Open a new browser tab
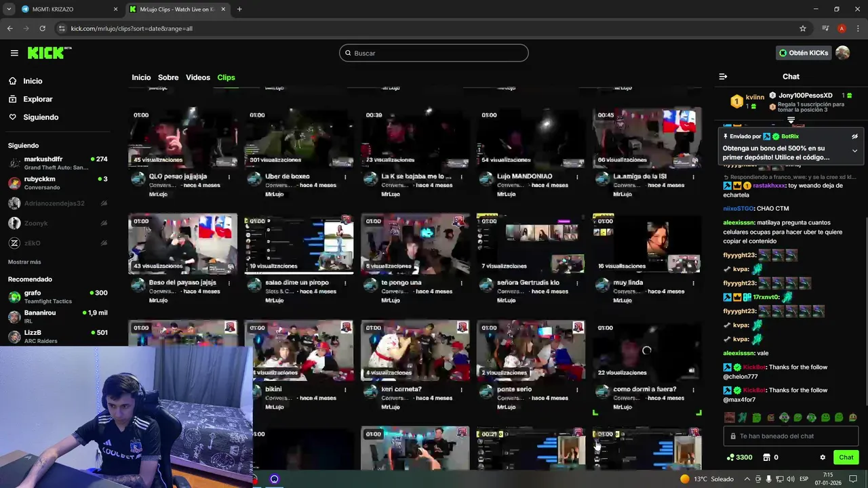The width and height of the screenshot is (868, 488). point(239,9)
